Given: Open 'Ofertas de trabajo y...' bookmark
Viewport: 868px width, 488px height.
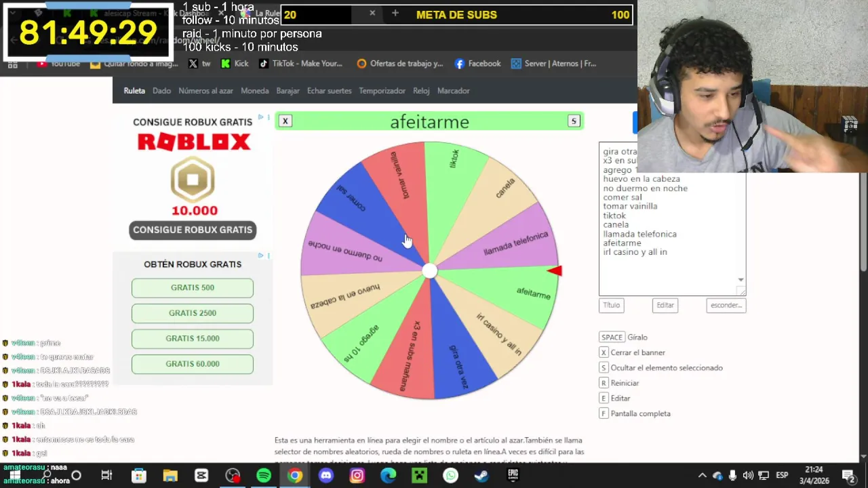Looking at the screenshot, I should coord(399,64).
